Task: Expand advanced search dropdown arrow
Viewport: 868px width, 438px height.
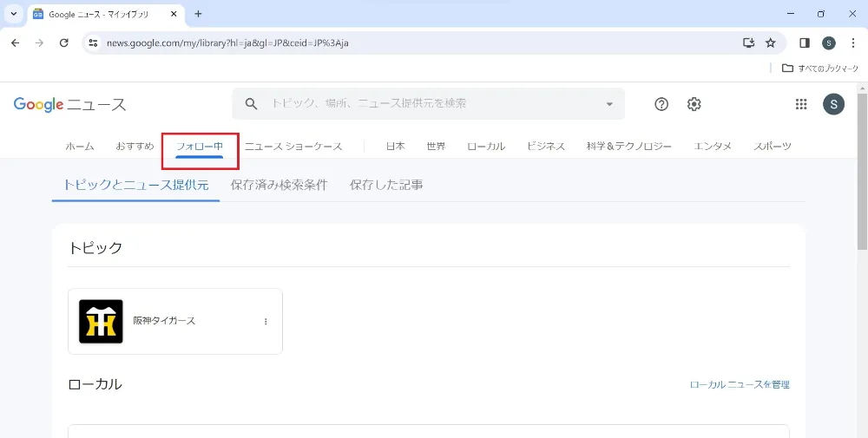Action: click(609, 104)
